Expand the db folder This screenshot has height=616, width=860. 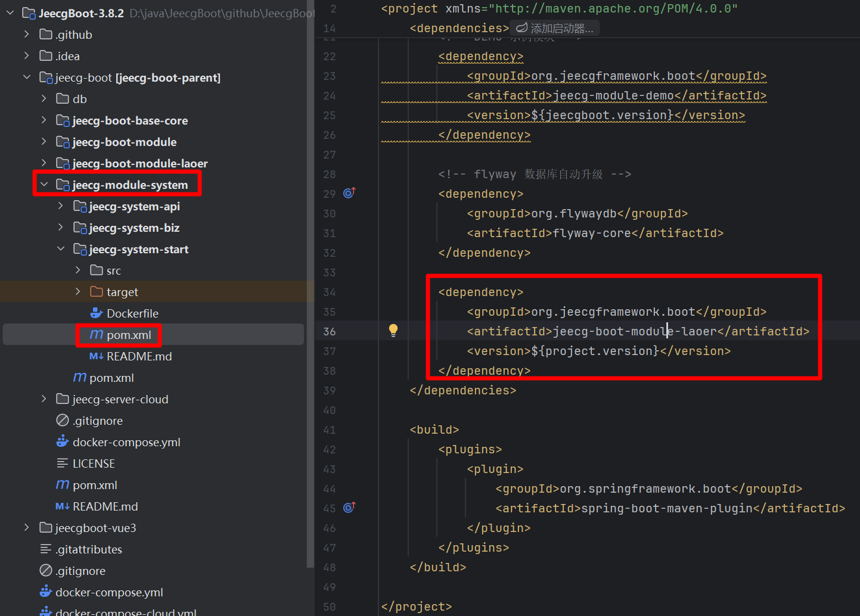pyautogui.click(x=44, y=98)
